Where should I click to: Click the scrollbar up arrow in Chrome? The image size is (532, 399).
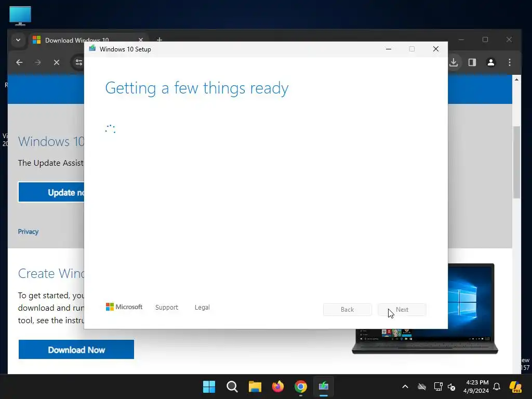click(x=517, y=79)
